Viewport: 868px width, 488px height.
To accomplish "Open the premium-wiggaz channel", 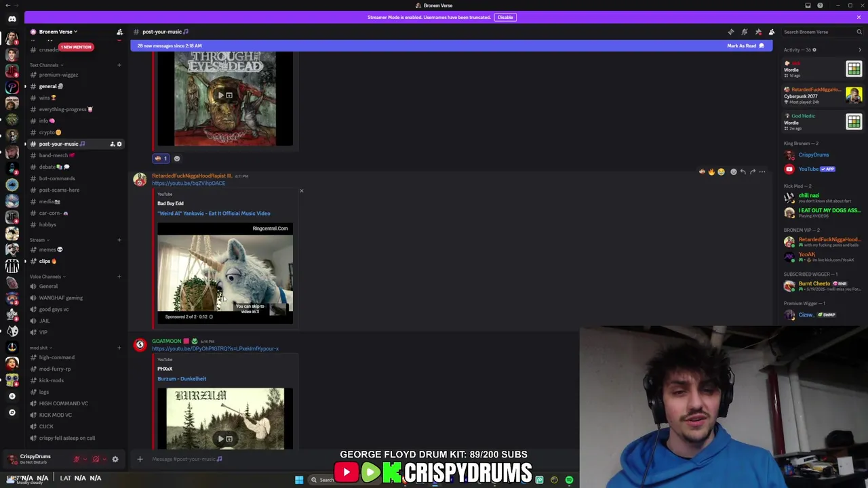I will (75, 75).
